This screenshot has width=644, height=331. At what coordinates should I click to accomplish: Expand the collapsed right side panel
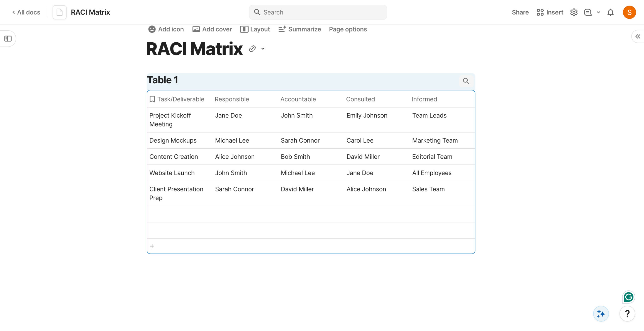click(x=638, y=37)
